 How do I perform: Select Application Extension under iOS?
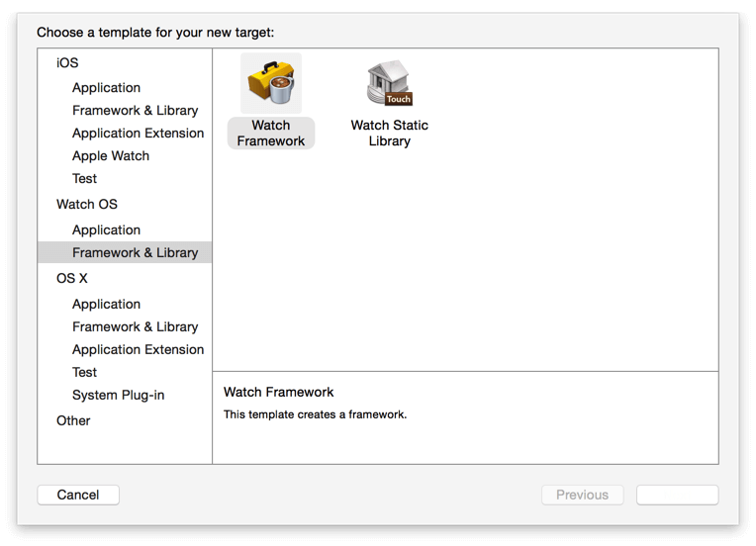pyautogui.click(x=138, y=133)
